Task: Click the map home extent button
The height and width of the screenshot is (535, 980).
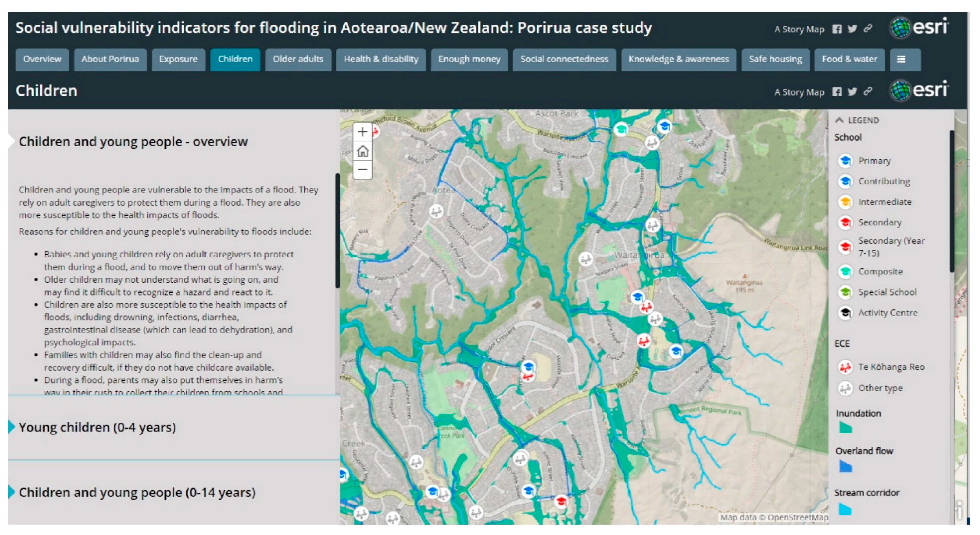Action: pos(362,151)
